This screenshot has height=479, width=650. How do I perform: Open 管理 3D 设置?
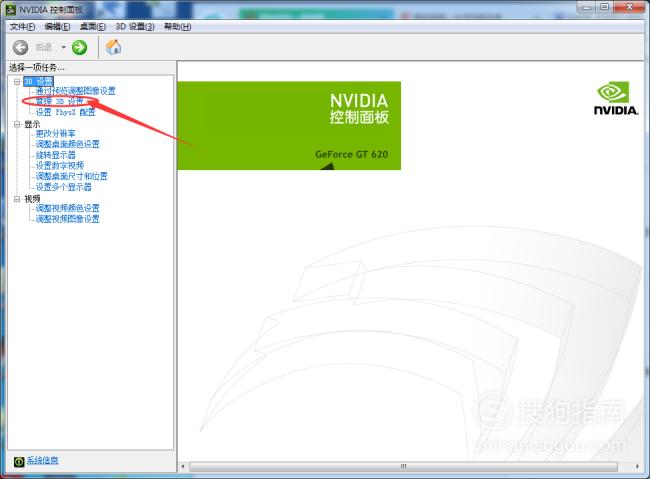point(60,101)
